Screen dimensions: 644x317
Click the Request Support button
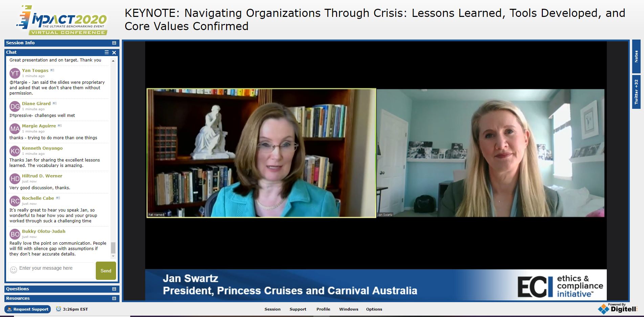27,309
